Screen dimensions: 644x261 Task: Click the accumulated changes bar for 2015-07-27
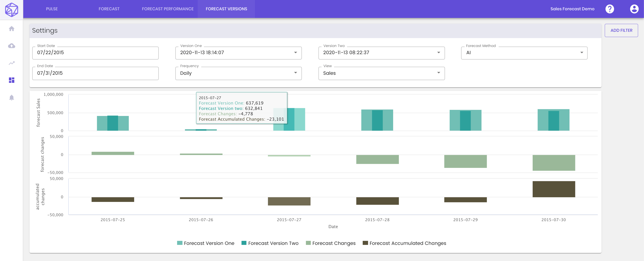pyautogui.click(x=289, y=201)
